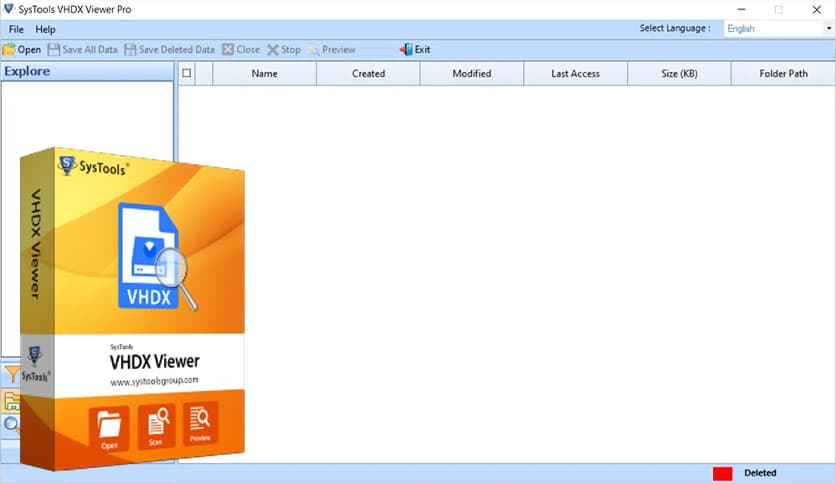Expand the Select Language dropdown

[828, 28]
